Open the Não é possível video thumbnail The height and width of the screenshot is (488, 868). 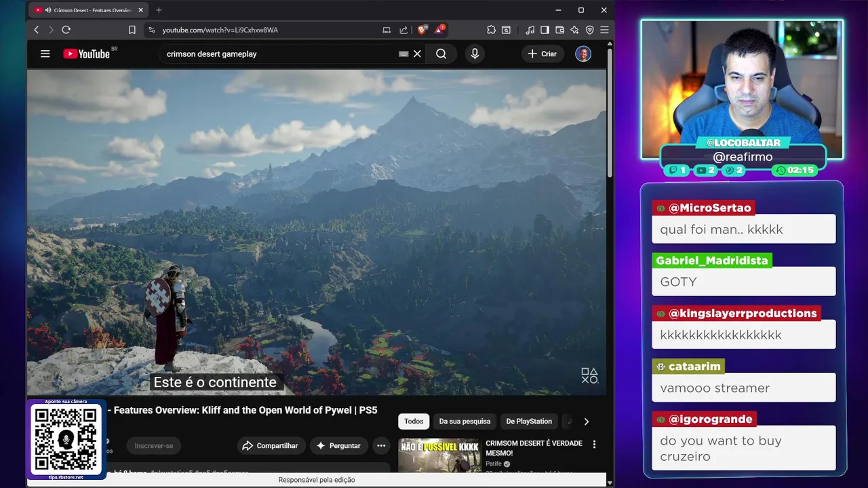point(439,455)
